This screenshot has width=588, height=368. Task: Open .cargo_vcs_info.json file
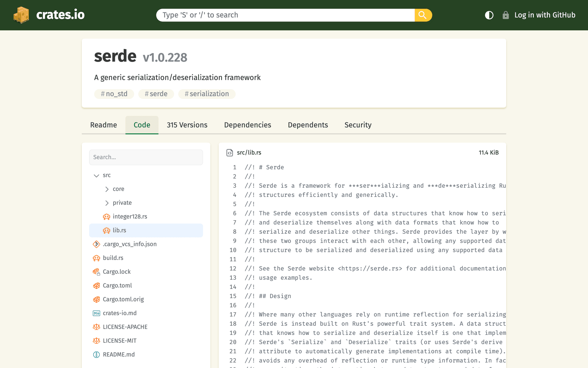130,244
